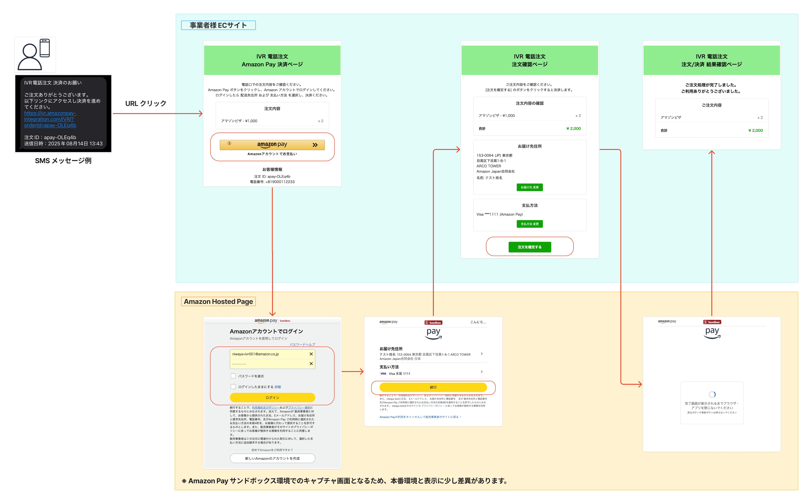Check the ログインしたままにする box
This screenshot has width=812, height=504.
click(233, 387)
